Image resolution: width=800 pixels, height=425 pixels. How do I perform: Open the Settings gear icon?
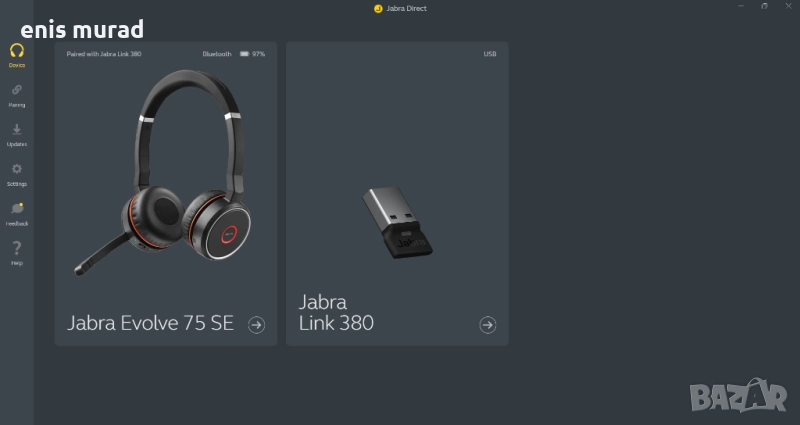pyautogui.click(x=17, y=169)
